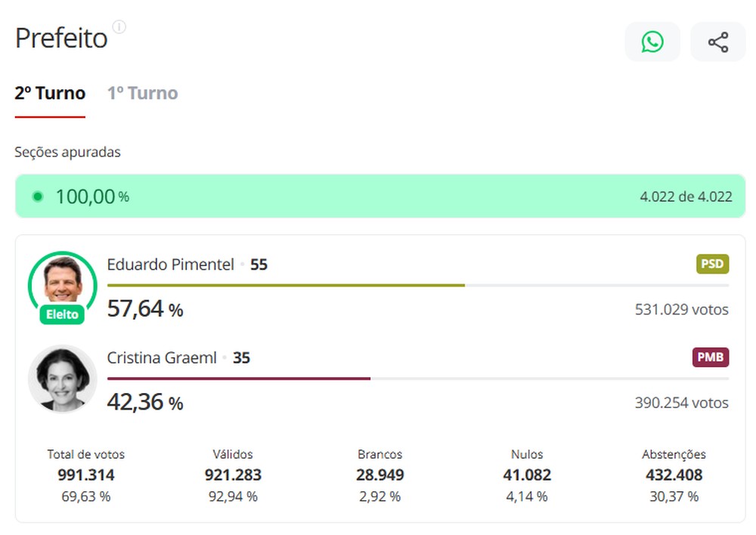Click the Eduardo Pimentel name
The height and width of the screenshot is (535, 756).
[x=170, y=264]
